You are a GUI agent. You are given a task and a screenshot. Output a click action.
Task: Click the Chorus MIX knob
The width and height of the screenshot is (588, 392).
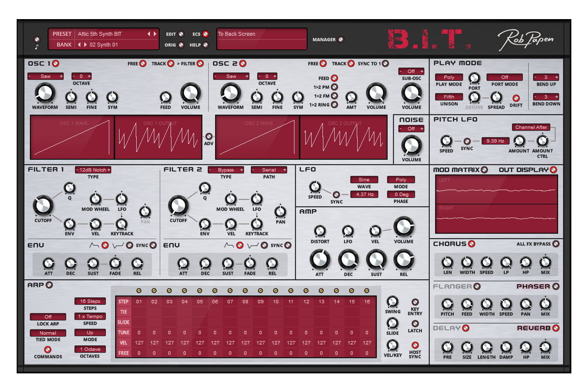pos(545,262)
